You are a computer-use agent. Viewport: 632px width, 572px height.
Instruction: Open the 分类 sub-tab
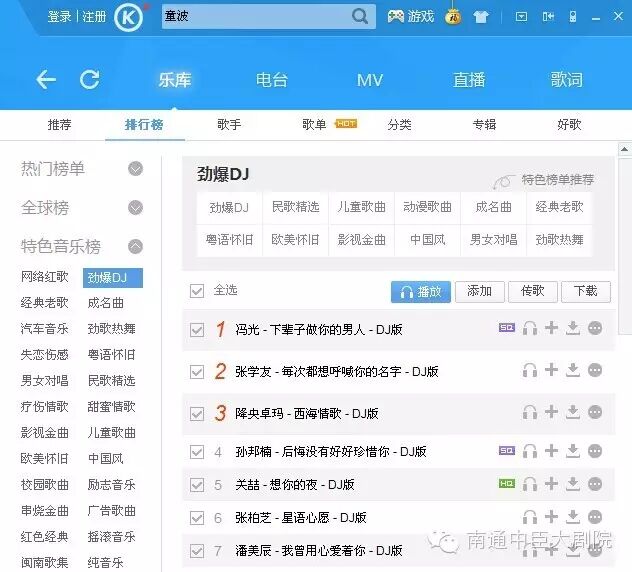point(399,125)
